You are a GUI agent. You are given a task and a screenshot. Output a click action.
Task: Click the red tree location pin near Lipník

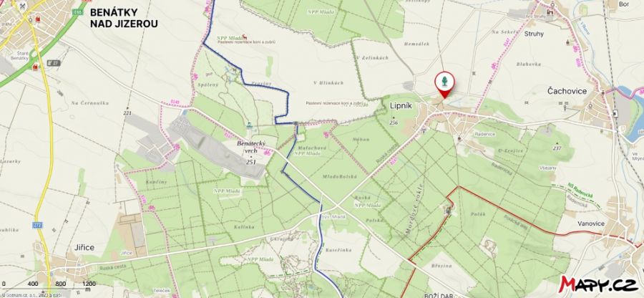(x=444, y=85)
